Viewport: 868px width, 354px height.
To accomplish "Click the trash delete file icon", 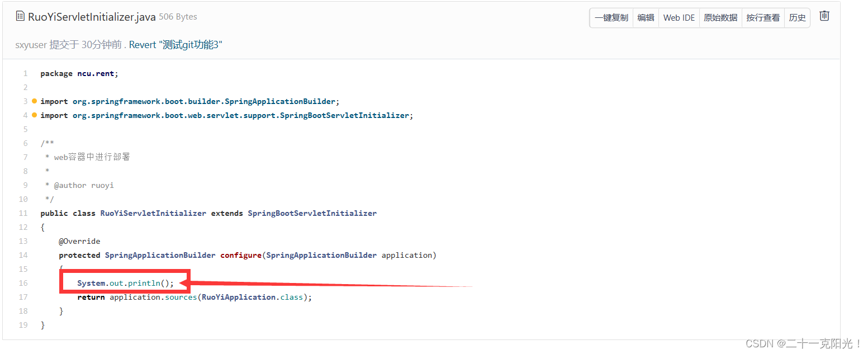I will tap(824, 16).
